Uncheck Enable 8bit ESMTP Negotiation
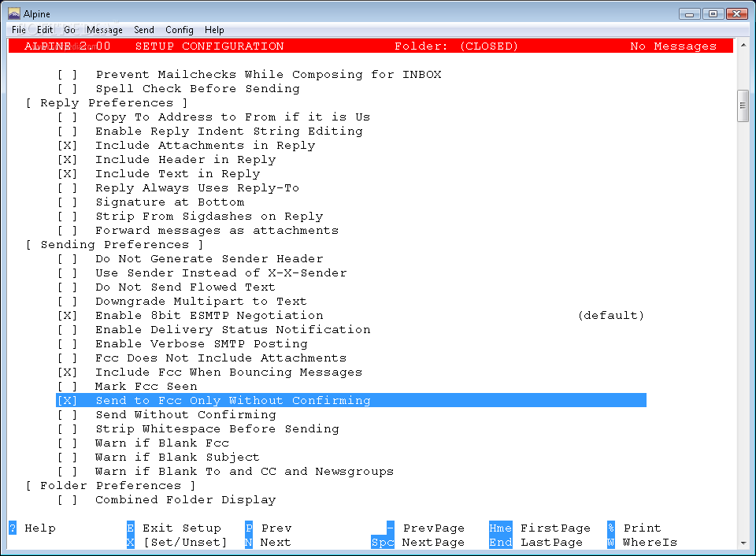Screen dimensions: 756x556 [x=67, y=315]
